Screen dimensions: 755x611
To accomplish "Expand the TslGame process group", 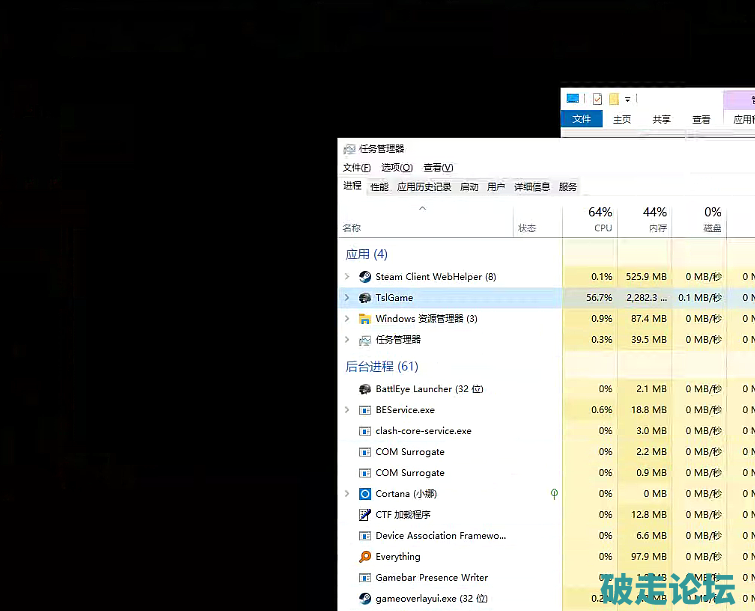I will click(347, 298).
